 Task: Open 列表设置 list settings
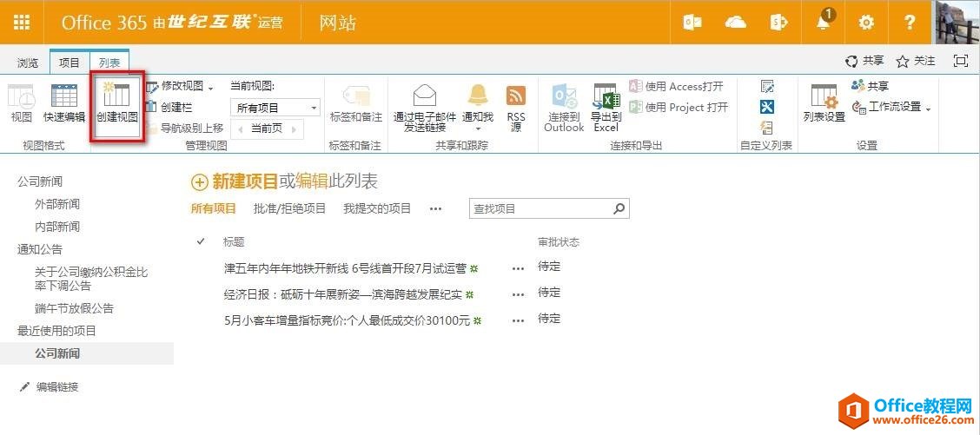(824, 103)
